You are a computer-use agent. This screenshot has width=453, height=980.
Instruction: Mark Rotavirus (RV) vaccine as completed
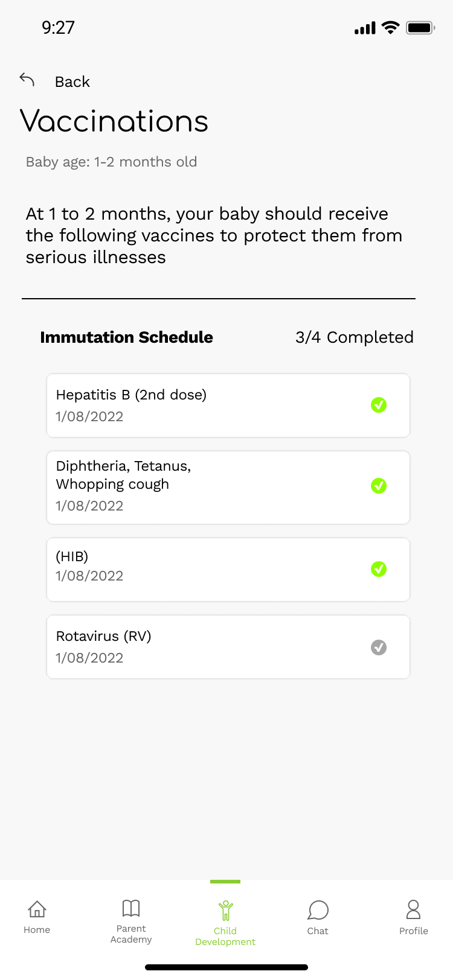379,647
